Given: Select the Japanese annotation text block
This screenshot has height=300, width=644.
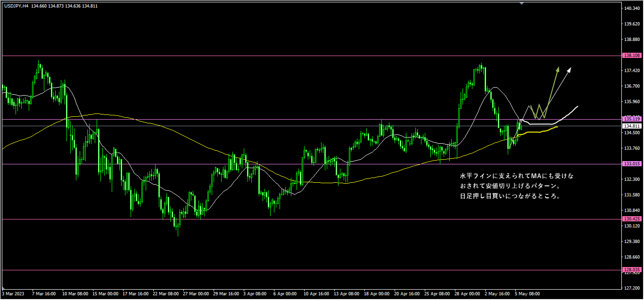Looking at the screenshot, I should 517,186.
